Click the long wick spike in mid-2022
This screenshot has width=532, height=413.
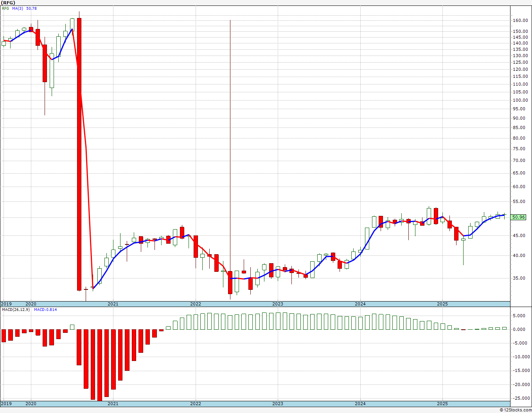tap(230, 145)
